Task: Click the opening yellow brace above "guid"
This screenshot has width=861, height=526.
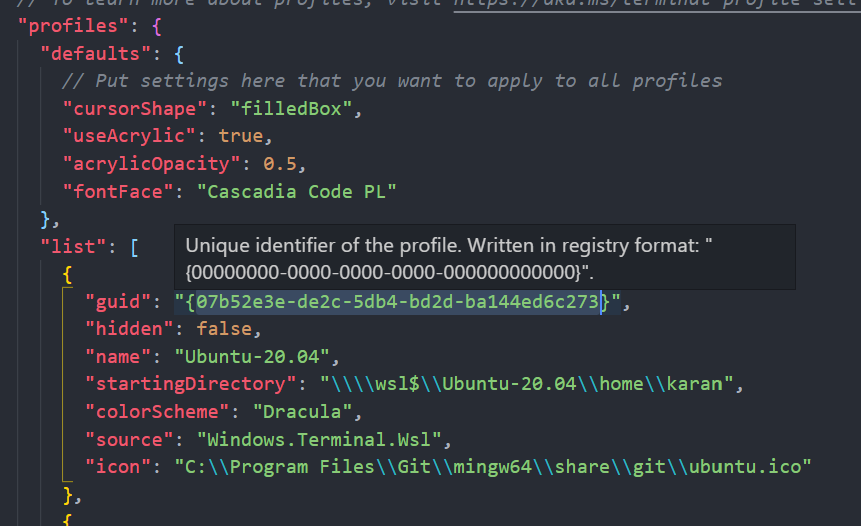Action: click(x=68, y=275)
